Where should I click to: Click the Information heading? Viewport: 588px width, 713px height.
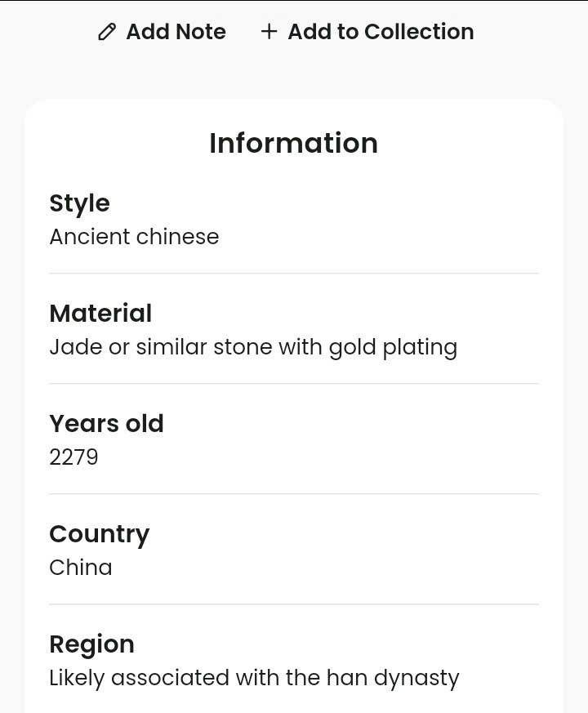tap(293, 143)
